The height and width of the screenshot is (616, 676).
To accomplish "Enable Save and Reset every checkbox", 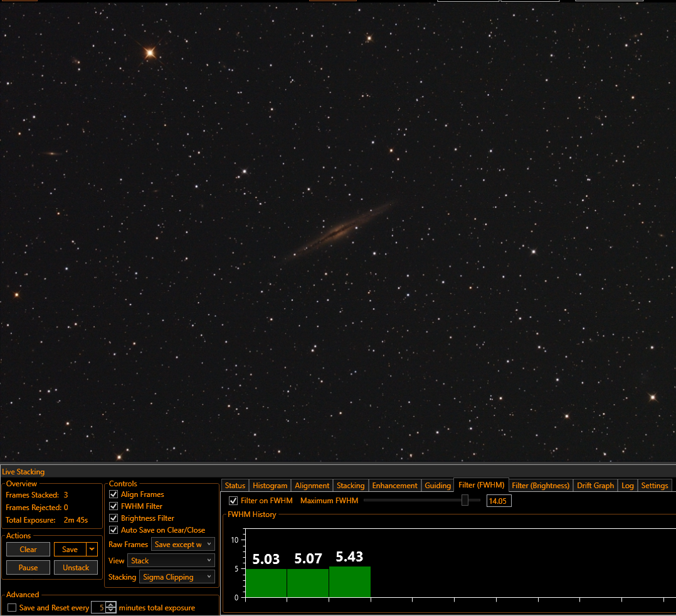I will coord(12,607).
